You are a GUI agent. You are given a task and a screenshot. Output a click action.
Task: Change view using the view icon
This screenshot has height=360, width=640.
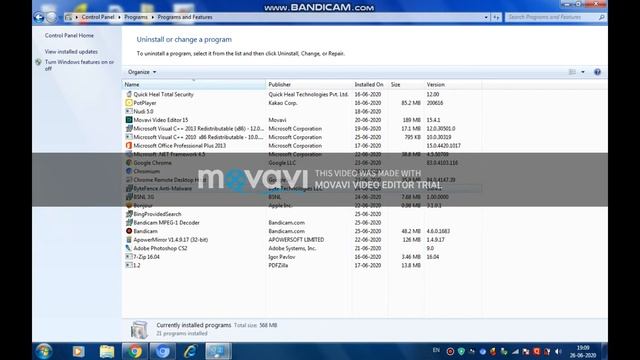coord(572,72)
